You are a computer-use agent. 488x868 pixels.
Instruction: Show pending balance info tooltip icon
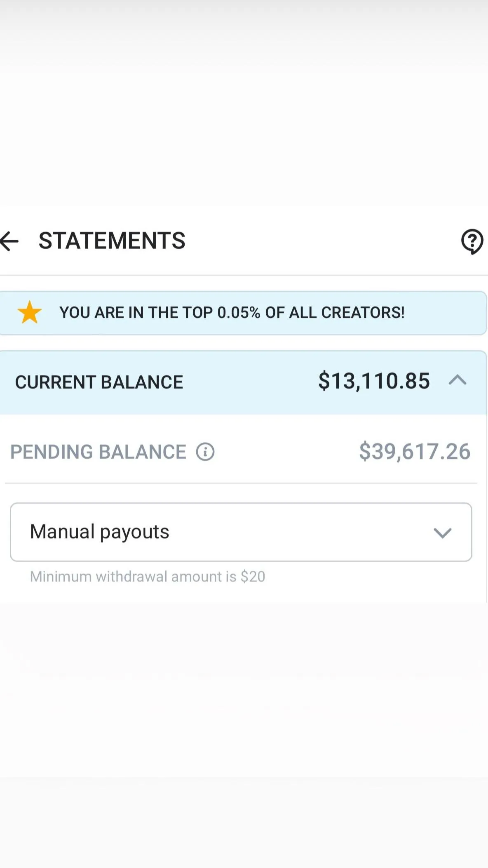coord(205,452)
